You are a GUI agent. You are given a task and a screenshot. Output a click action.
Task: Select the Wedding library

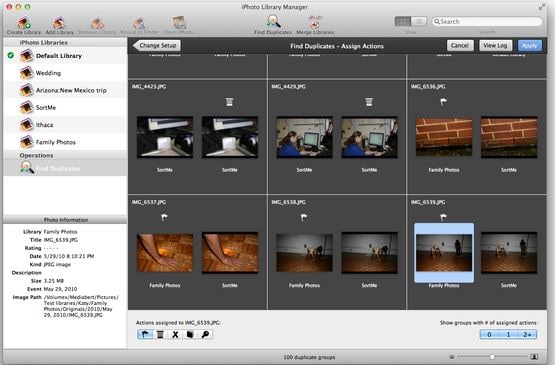[x=65, y=73]
